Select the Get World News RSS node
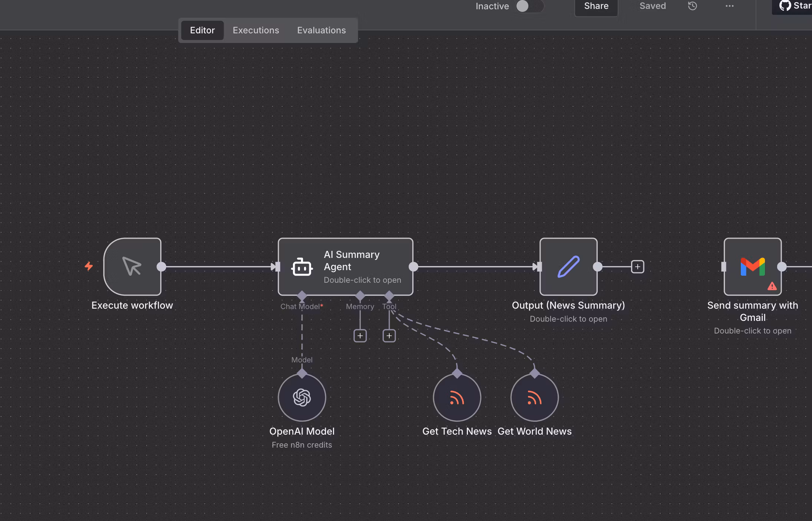Viewport: 812px width, 521px height. coord(534,397)
